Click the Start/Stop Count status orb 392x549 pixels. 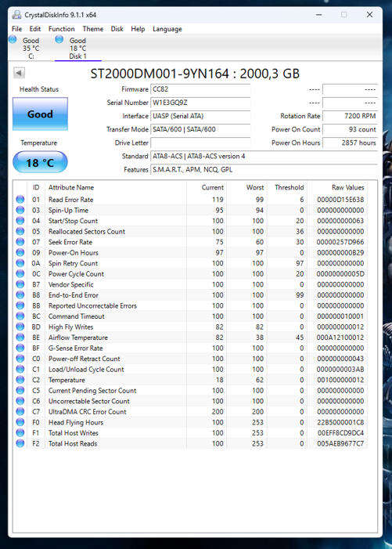[20, 221]
